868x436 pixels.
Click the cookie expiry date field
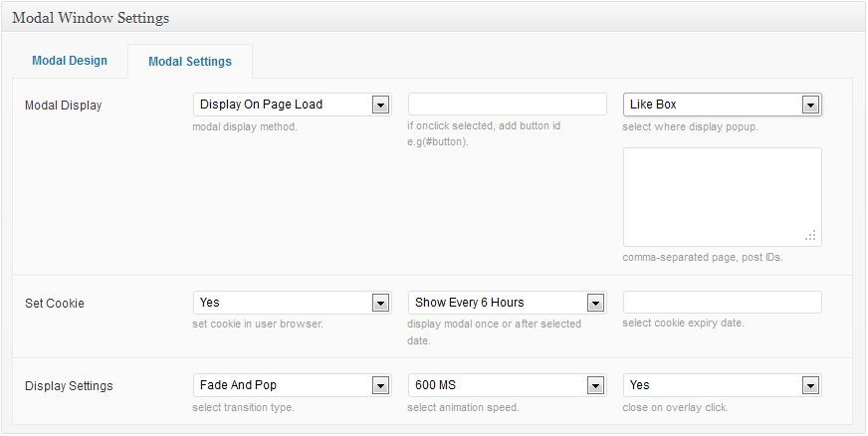tap(722, 302)
